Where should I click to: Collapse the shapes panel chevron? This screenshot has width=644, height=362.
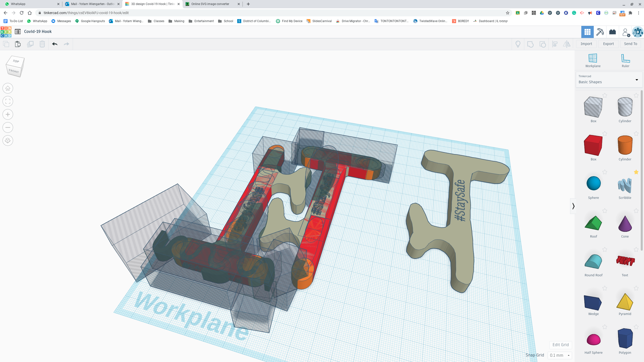click(573, 206)
